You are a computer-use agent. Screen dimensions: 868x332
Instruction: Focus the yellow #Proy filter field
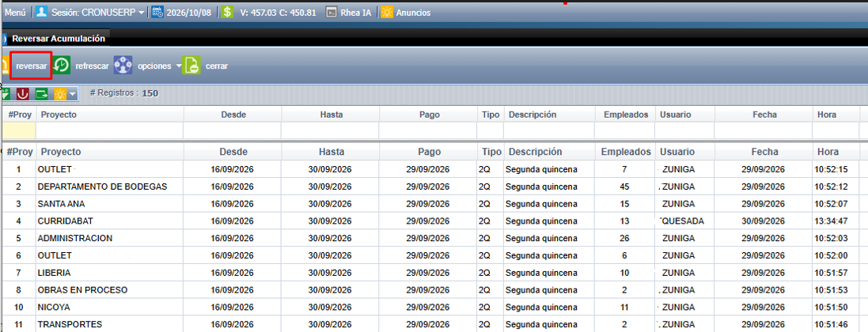19,130
